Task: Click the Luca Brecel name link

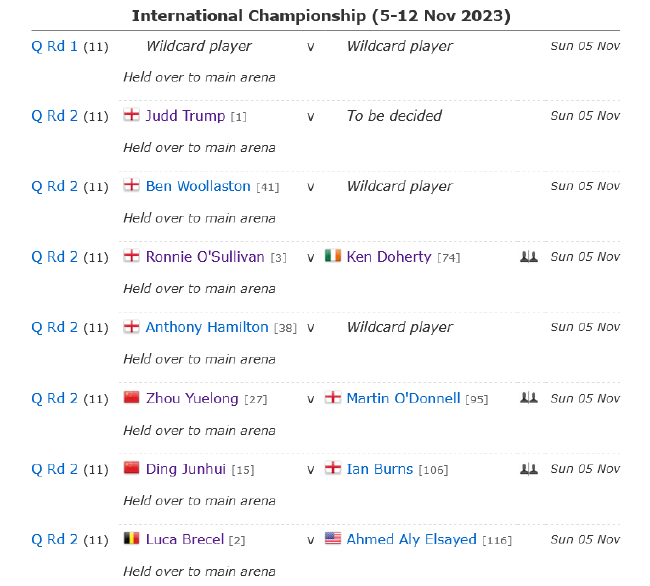Action: coord(185,539)
